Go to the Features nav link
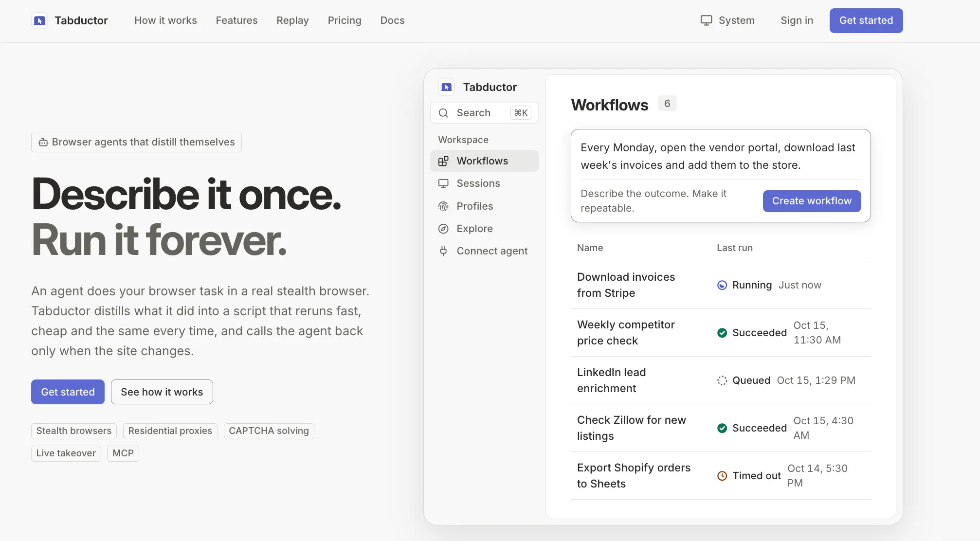 236,20
